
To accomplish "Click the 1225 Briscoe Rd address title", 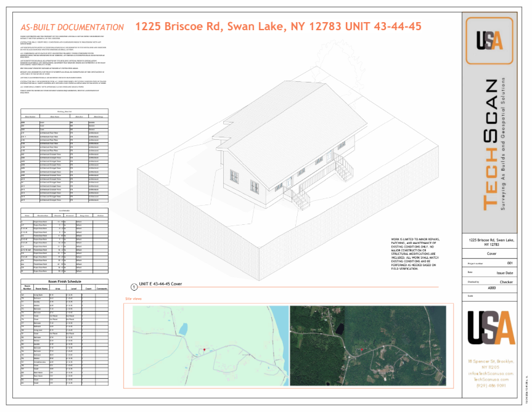I will point(278,27).
